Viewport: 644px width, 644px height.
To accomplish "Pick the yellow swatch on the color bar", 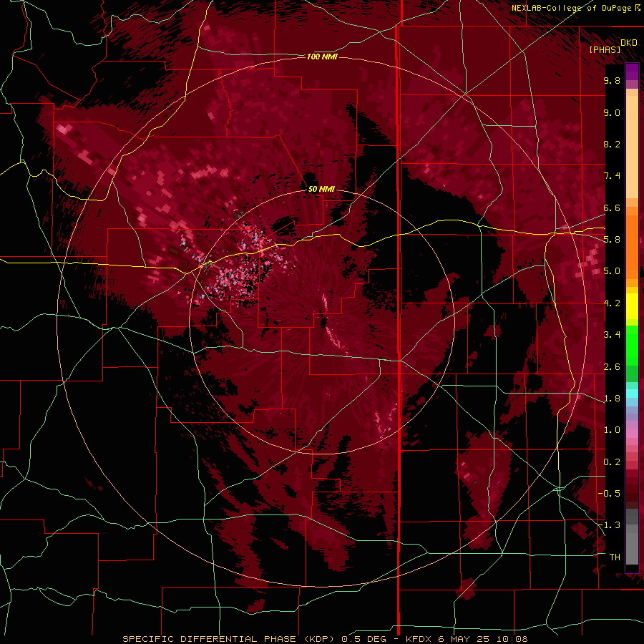I will click(632, 306).
